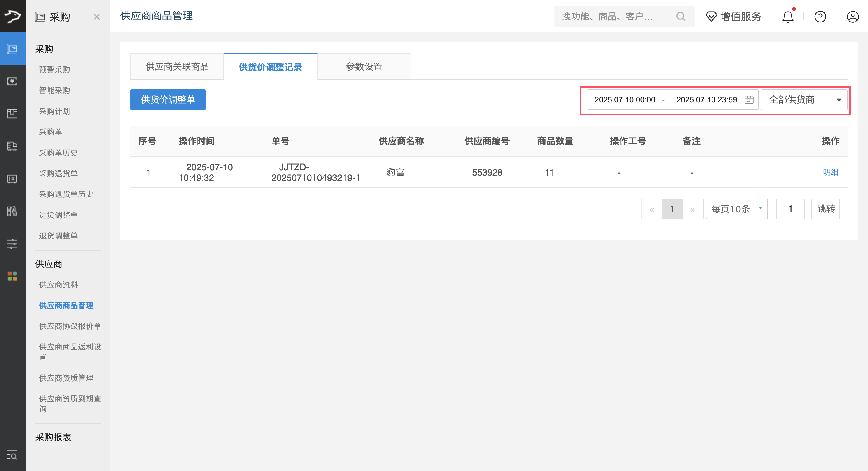Open the user account profile icon
The height and width of the screenshot is (471, 868).
pos(853,16)
